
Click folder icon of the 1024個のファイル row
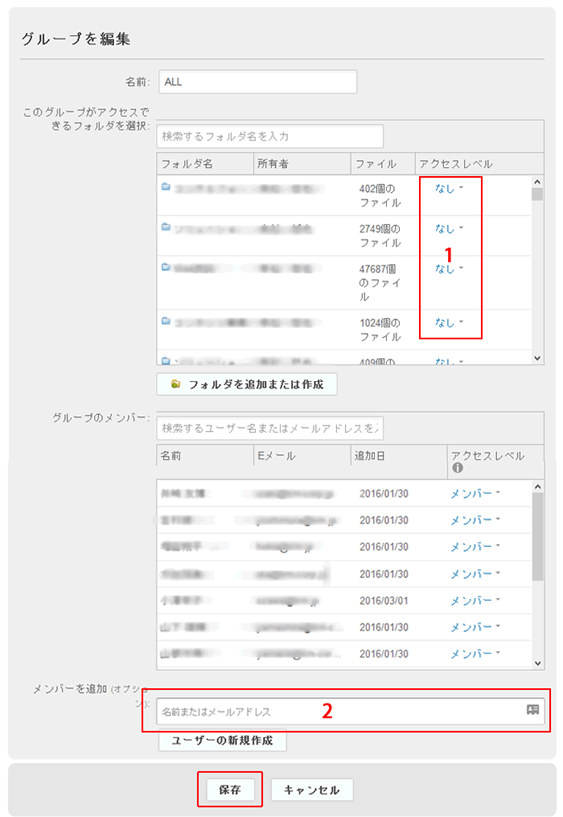166,321
